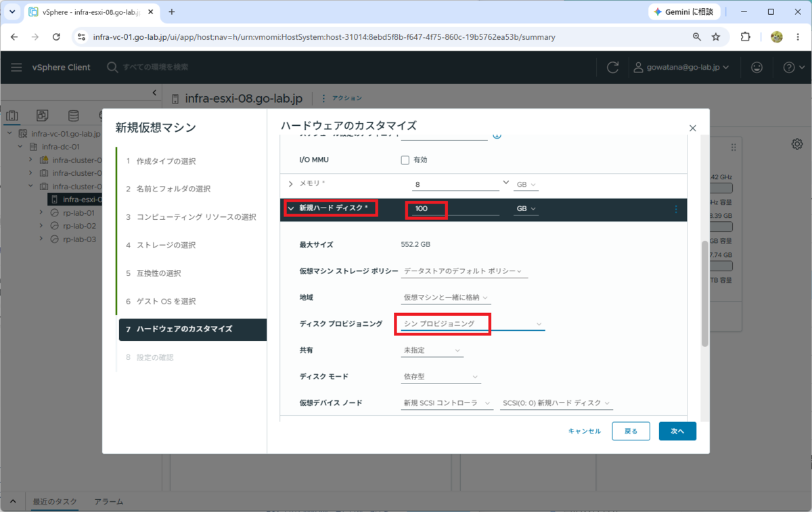Image resolution: width=812 pixels, height=512 pixels.
Task: Open the アラーム tab
Action: click(108, 502)
